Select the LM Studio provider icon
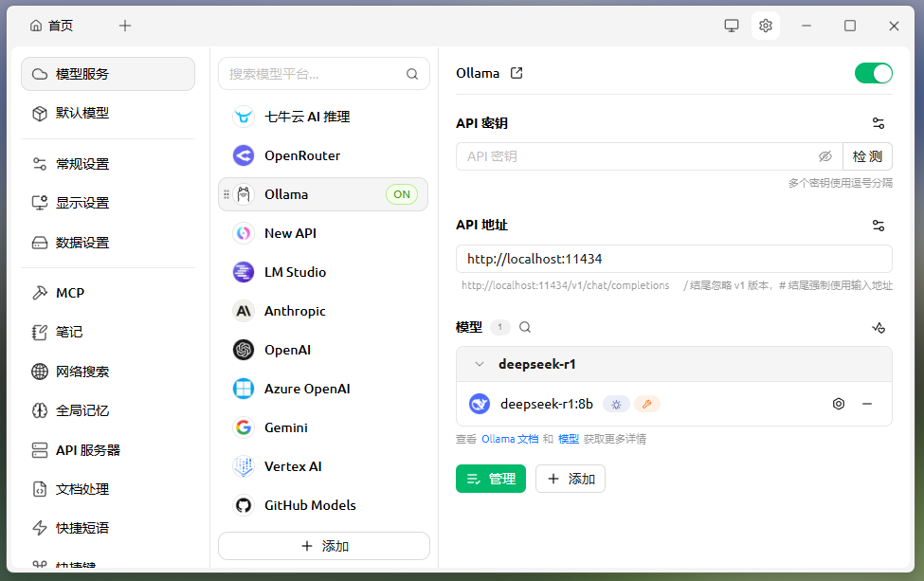 tap(244, 272)
